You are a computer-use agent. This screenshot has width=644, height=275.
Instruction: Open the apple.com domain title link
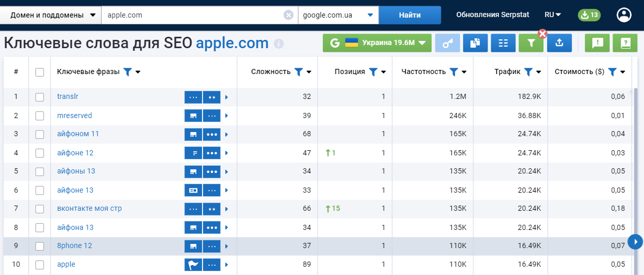[x=232, y=43]
